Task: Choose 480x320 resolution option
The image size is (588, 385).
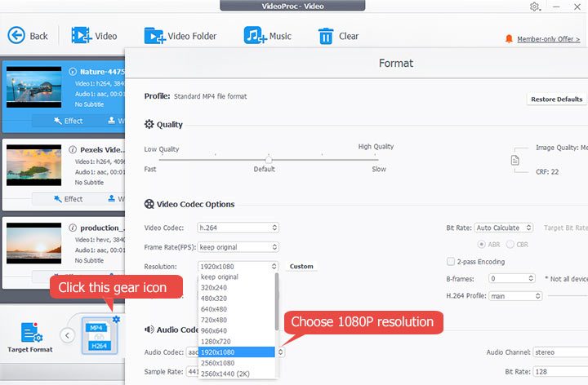Action: 237,299
